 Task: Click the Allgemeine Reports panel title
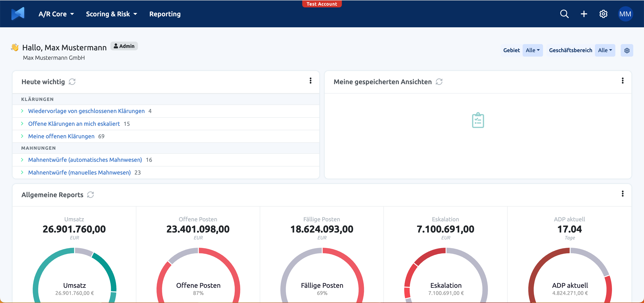point(52,195)
